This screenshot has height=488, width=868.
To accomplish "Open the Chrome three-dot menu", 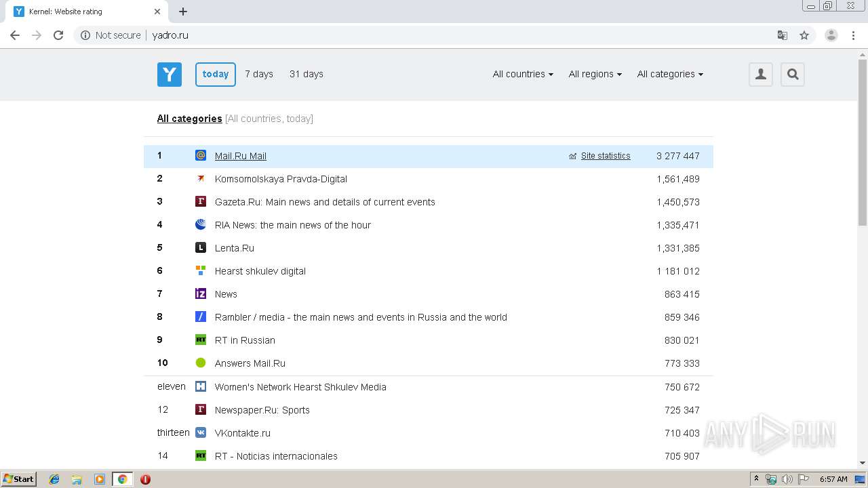I will click(x=853, y=35).
